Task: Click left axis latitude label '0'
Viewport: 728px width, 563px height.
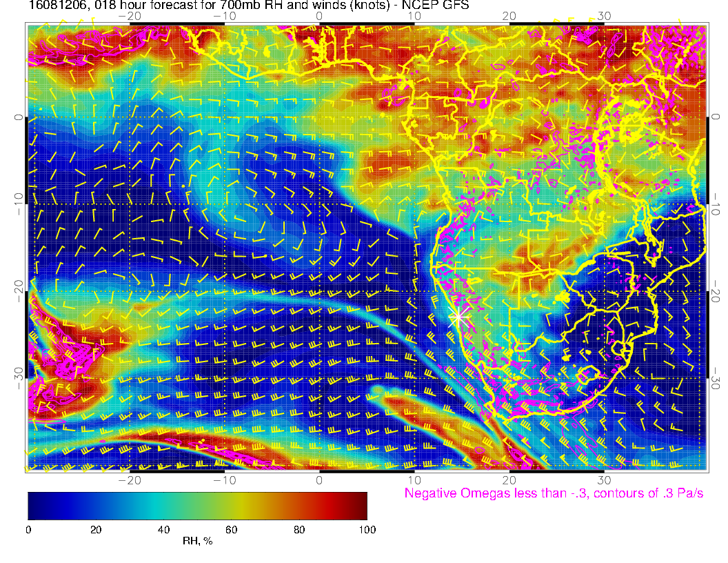Action: [x=18, y=117]
